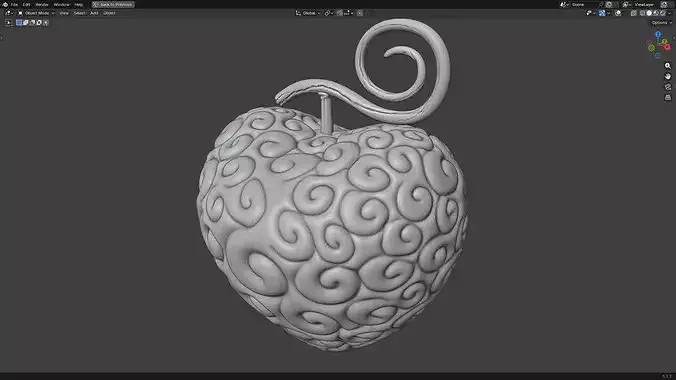
Task: Open the Edit menu
Action: click(x=26, y=4)
